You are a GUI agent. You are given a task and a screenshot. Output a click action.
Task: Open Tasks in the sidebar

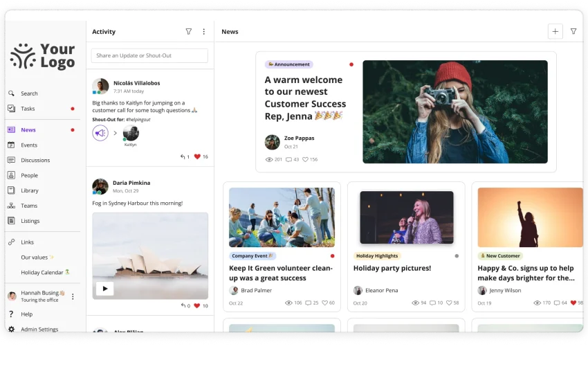[27, 109]
